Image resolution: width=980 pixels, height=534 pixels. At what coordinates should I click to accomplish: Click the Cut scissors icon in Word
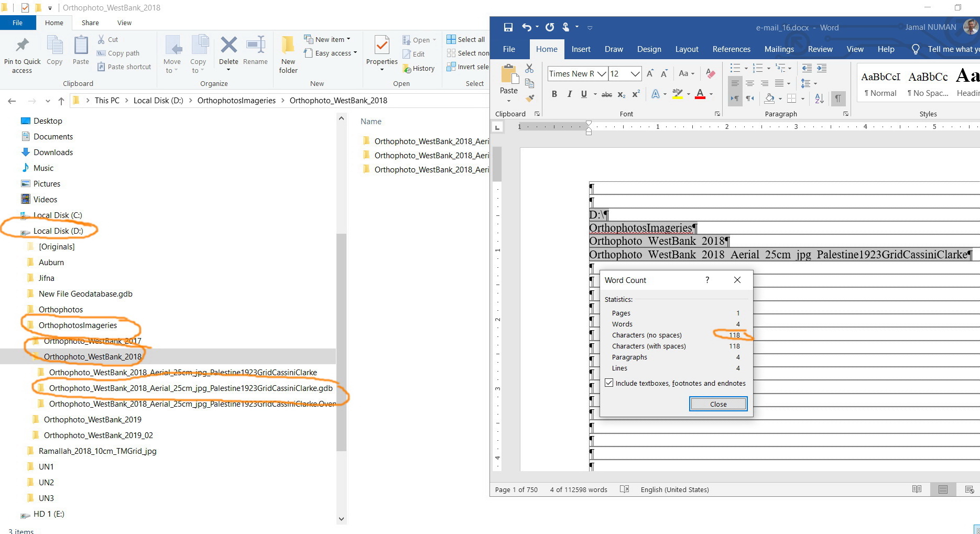coord(529,69)
